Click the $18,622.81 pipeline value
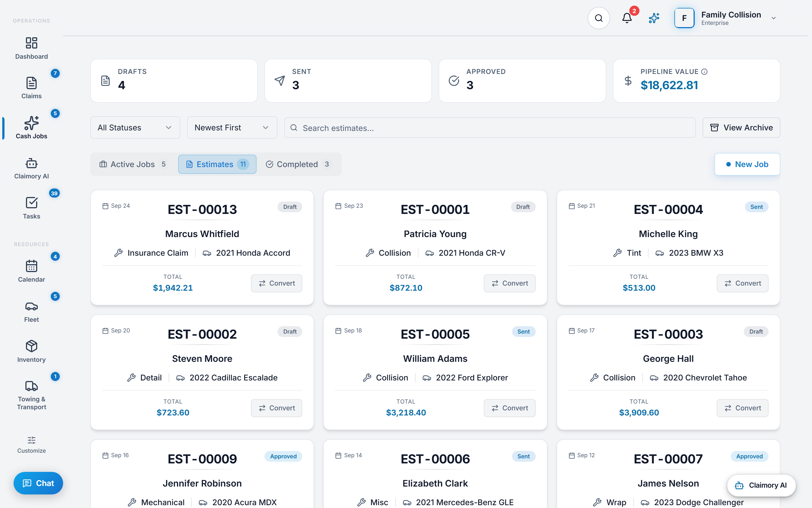This screenshot has height=508, width=812. tap(669, 85)
